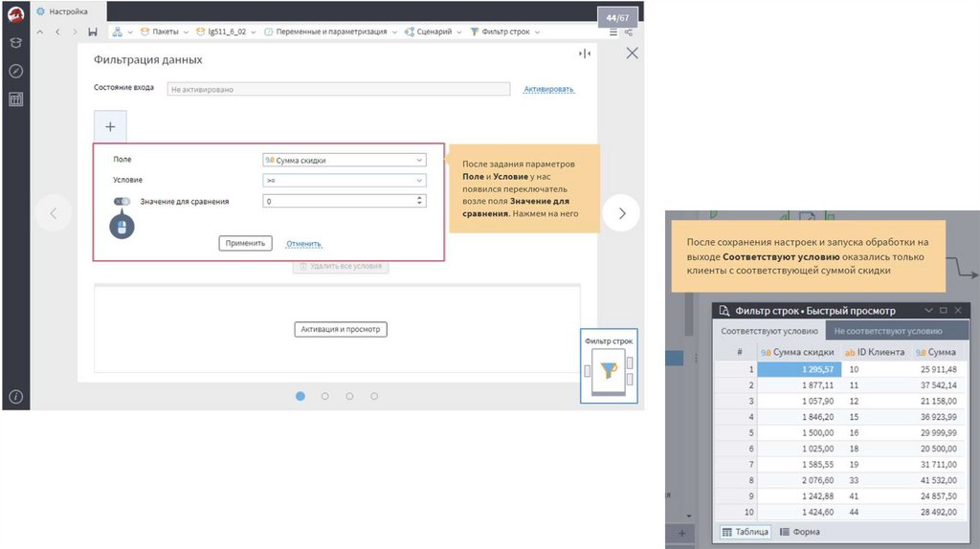This screenshot has height=549, width=980.
Task: Open the compass navigation icon in sidebar
Action: (15, 71)
